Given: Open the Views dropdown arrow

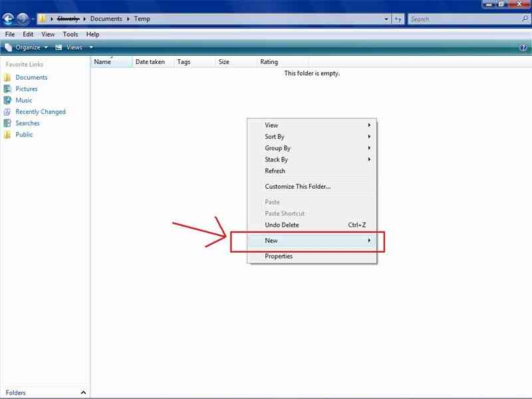Looking at the screenshot, I should [91, 48].
